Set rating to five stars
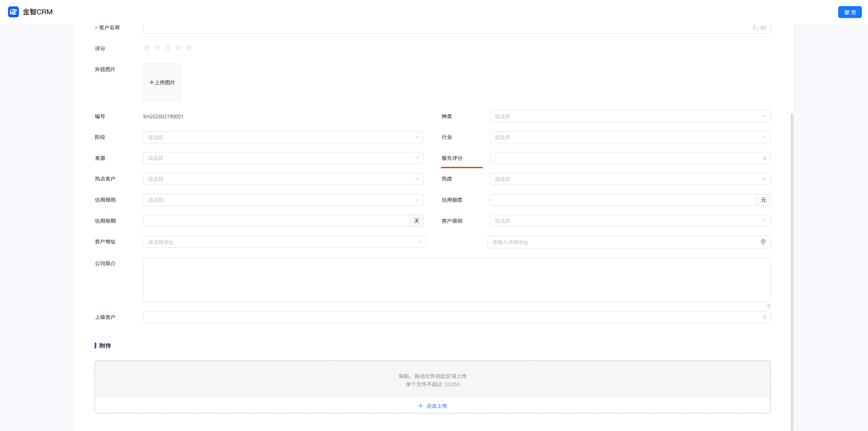868x431 pixels. [189, 48]
